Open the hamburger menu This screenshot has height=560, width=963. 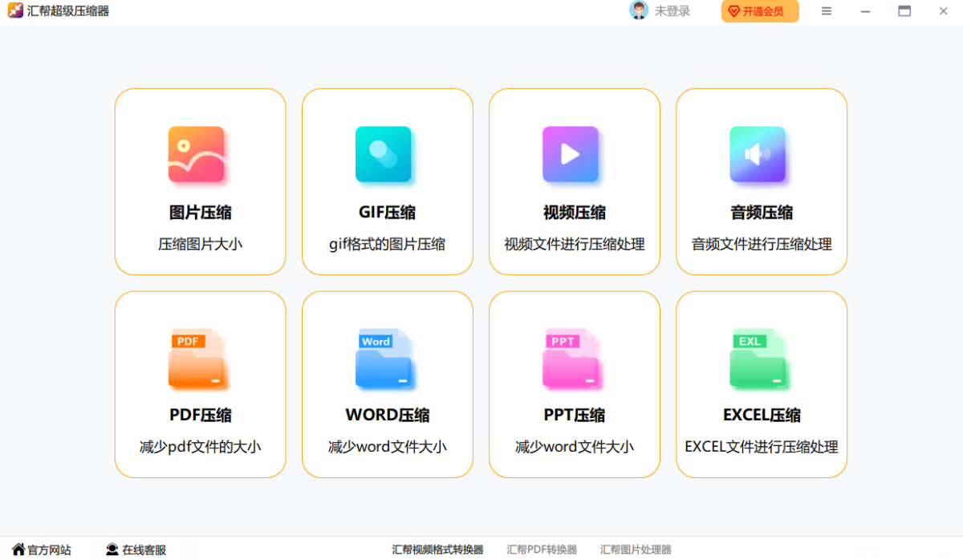click(827, 10)
